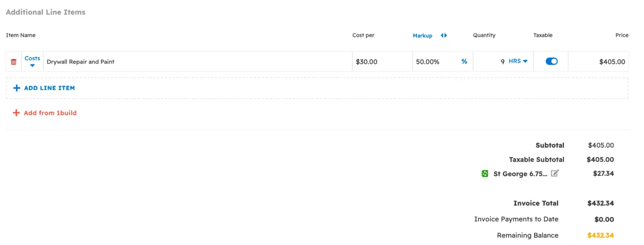This screenshot has height=245, width=644.
Task: Click the chevron under the Costs label
Action: pyautogui.click(x=32, y=65)
